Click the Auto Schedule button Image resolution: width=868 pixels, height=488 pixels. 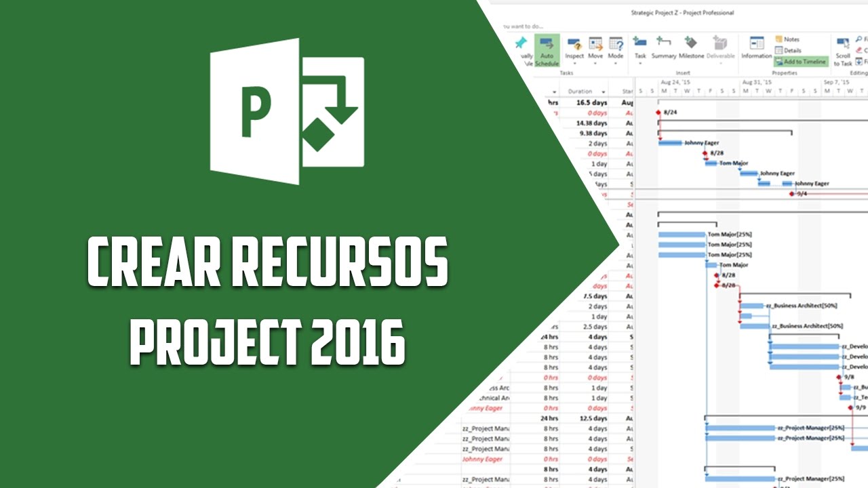tap(547, 51)
